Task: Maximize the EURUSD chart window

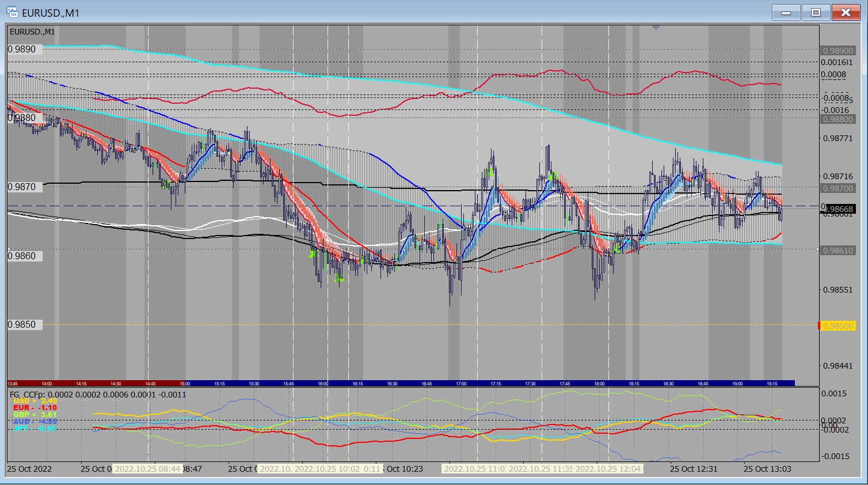Action: (x=816, y=12)
